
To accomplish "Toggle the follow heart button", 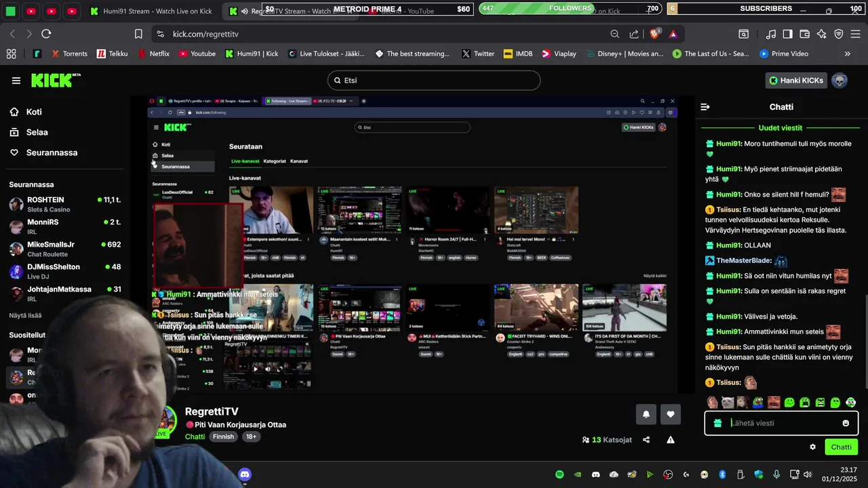I will [x=671, y=414].
